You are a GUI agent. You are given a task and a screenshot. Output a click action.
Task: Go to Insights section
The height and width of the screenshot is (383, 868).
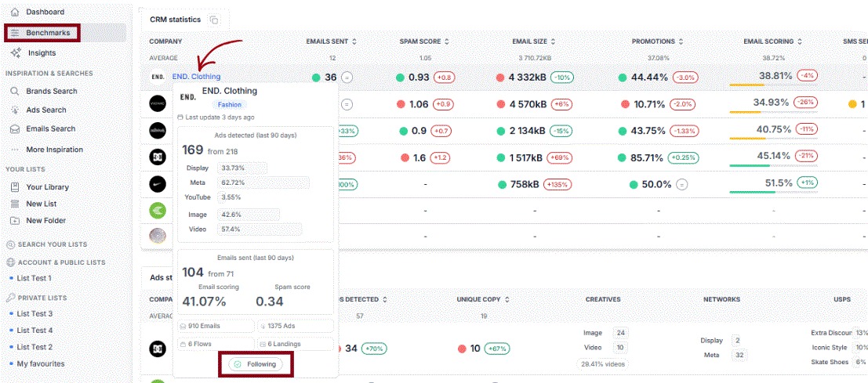coord(42,53)
